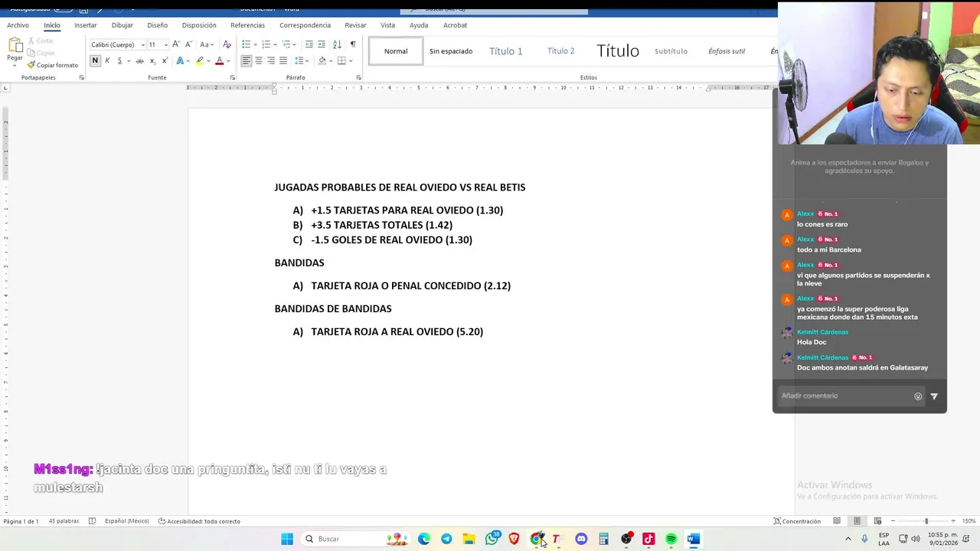This screenshot has height=551, width=980.
Task: Open the Revisar tab
Action: (x=355, y=25)
